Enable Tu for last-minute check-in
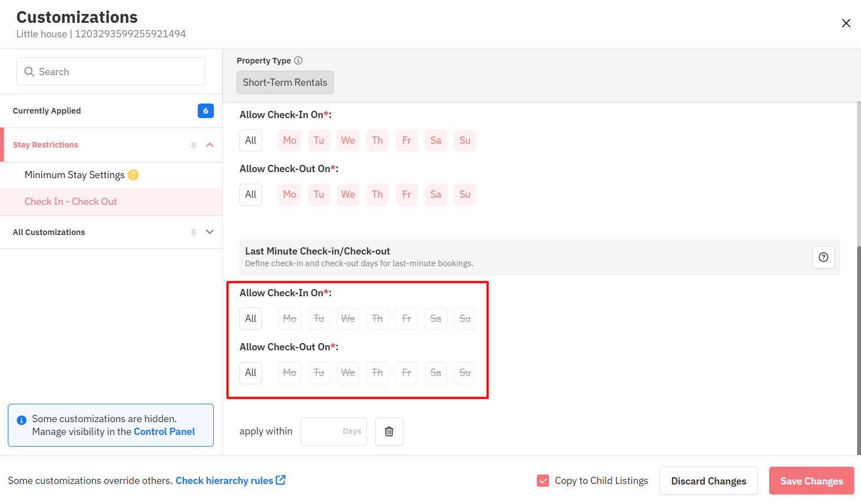This screenshot has width=861, height=504. (x=319, y=319)
